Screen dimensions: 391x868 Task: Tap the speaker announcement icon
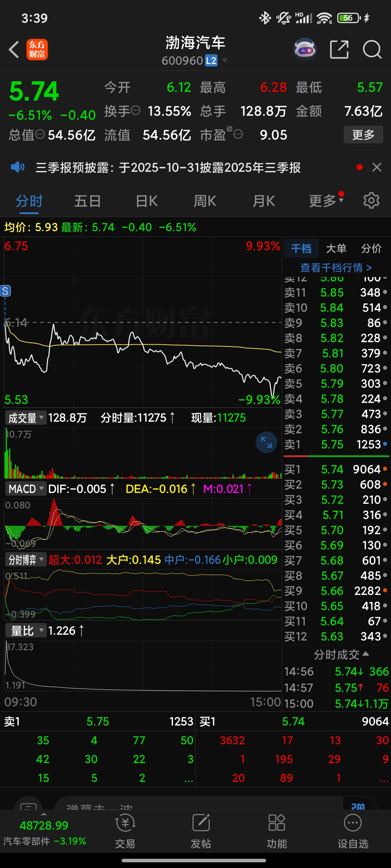pos(17,167)
